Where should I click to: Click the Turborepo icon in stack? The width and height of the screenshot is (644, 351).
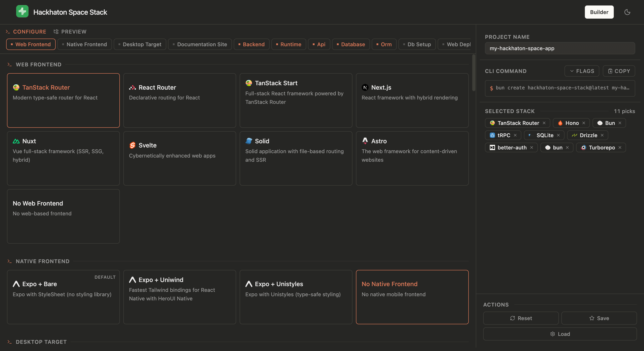point(584,147)
